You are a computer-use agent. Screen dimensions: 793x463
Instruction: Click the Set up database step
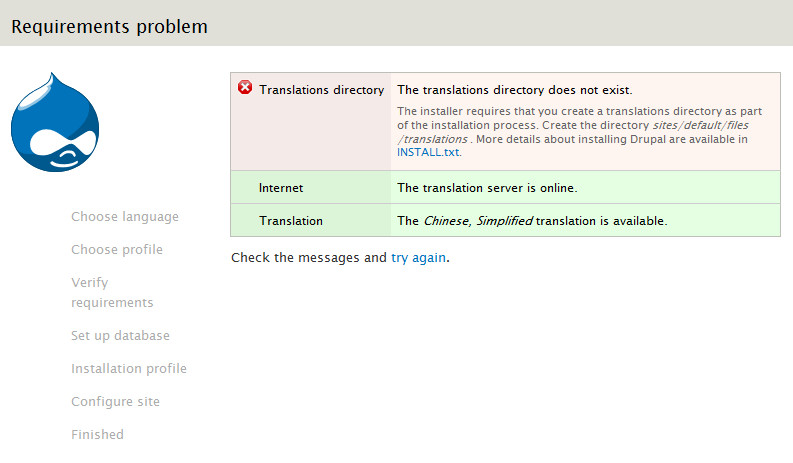(x=120, y=336)
